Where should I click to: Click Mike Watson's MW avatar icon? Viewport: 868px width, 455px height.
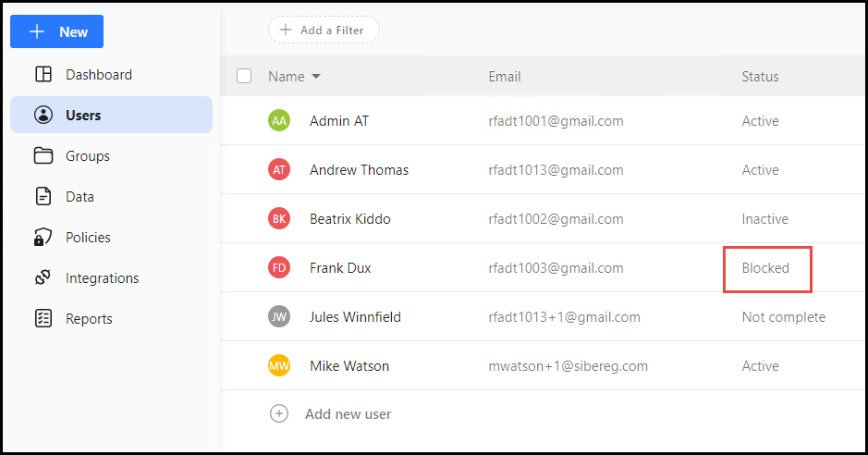pyautogui.click(x=279, y=366)
